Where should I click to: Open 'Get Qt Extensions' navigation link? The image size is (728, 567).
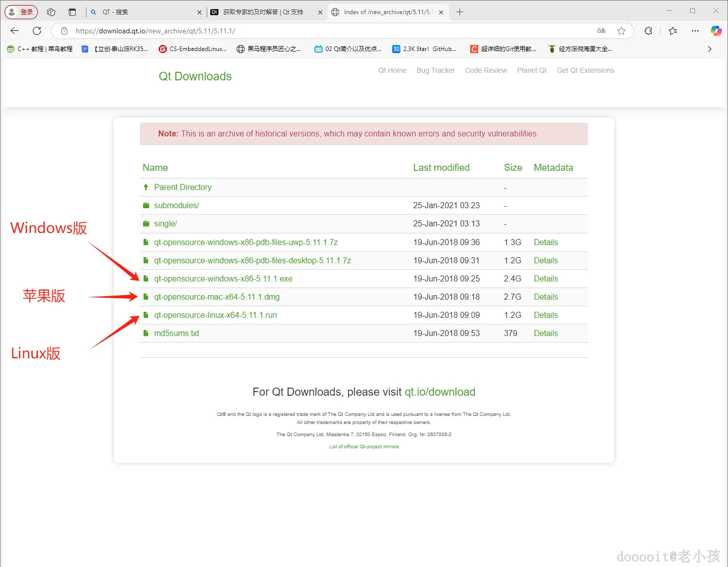click(585, 70)
